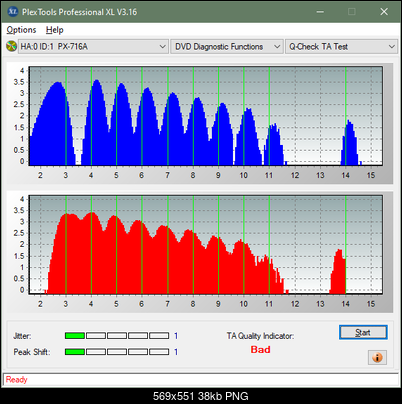Click the Jitter label

coord(22,336)
